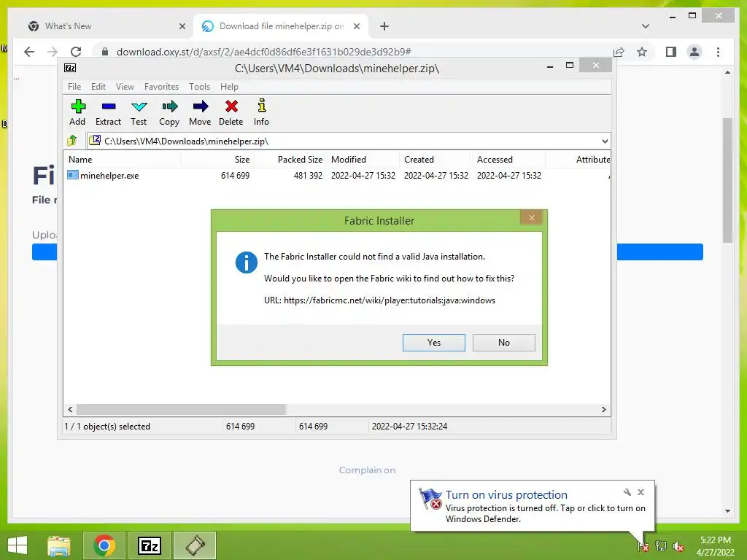Select the Download file minehelper.zip tab
Screen dimensions: 747x560
click(281, 26)
